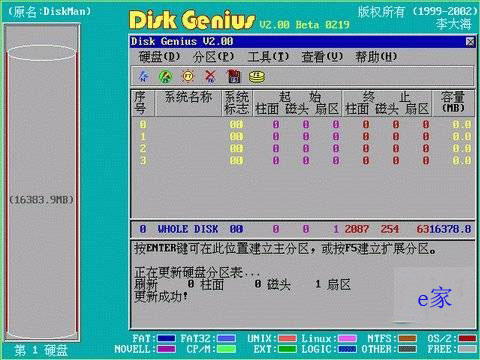Click the floppy disk save toolbar icon

[x=234, y=77]
